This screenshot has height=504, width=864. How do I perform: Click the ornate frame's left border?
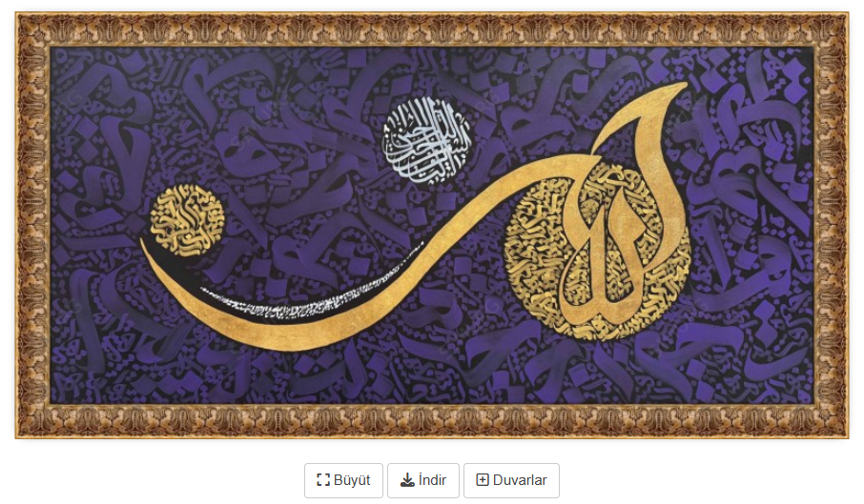tap(33, 226)
